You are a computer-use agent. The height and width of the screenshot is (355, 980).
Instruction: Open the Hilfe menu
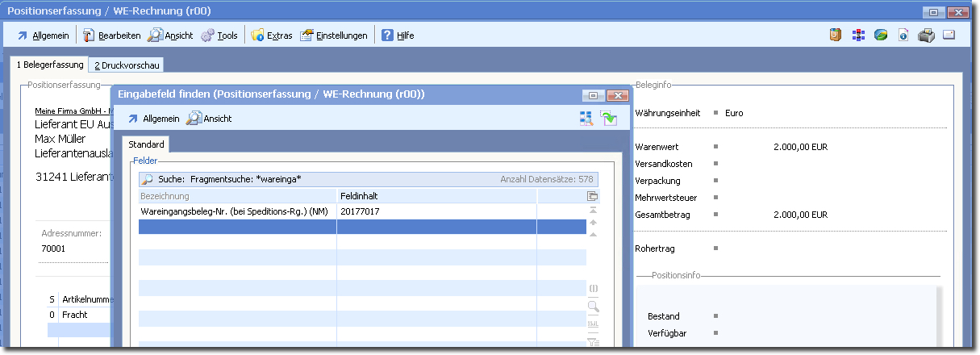pyautogui.click(x=398, y=35)
